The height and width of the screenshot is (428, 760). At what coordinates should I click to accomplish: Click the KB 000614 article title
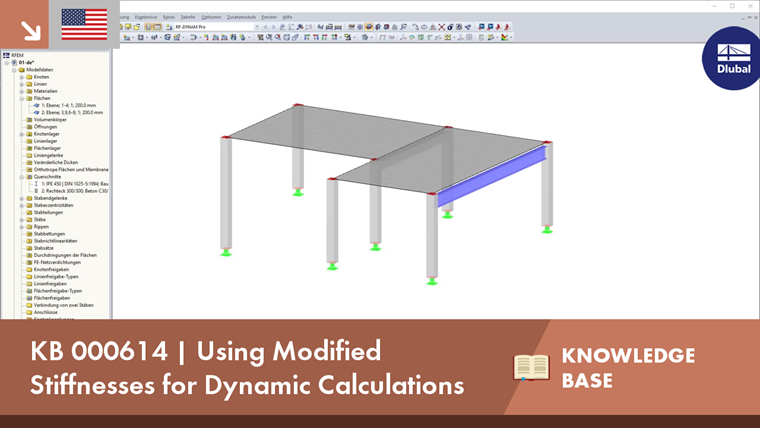coord(247,367)
